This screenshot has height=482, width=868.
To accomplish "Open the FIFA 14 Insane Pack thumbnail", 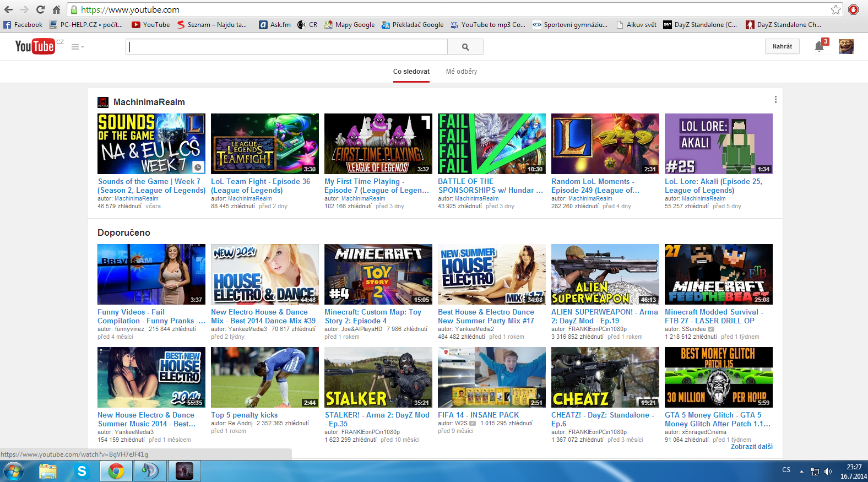I will point(492,377).
